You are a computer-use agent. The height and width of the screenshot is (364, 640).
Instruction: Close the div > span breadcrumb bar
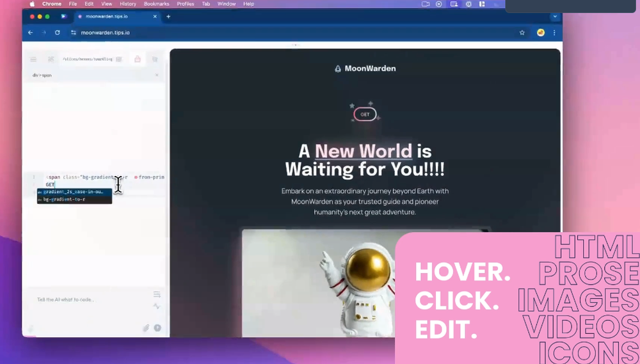pyautogui.click(x=157, y=75)
